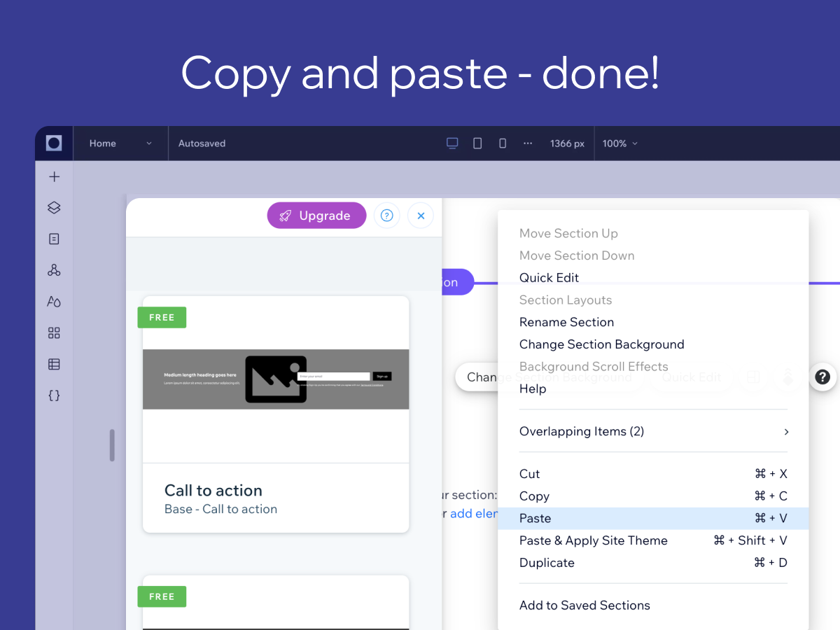The width and height of the screenshot is (840, 630).
Task: Click the panel help question icon
Action: coord(387,216)
